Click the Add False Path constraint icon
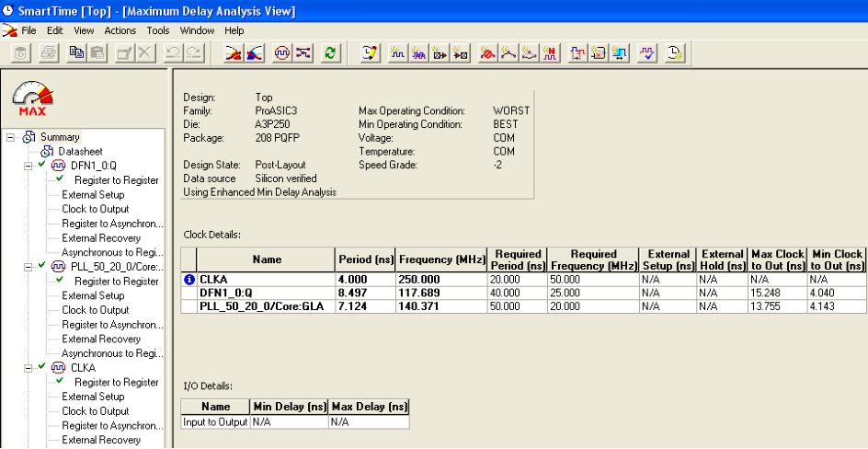The image size is (868, 449). 487,53
